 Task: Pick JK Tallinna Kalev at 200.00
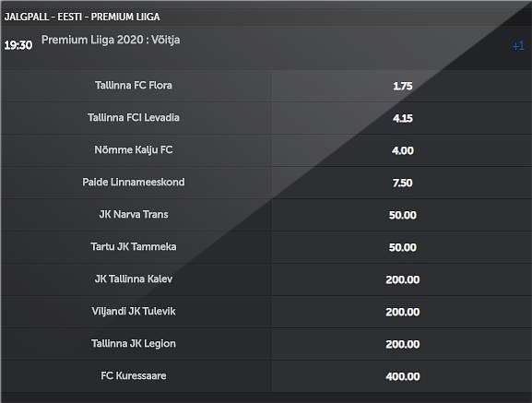coord(402,279)
